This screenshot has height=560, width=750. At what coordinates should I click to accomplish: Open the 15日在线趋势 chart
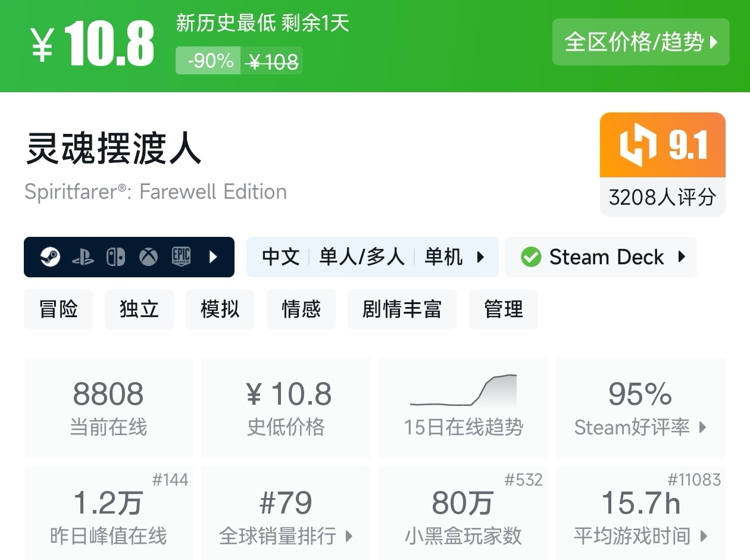(463, 408)
